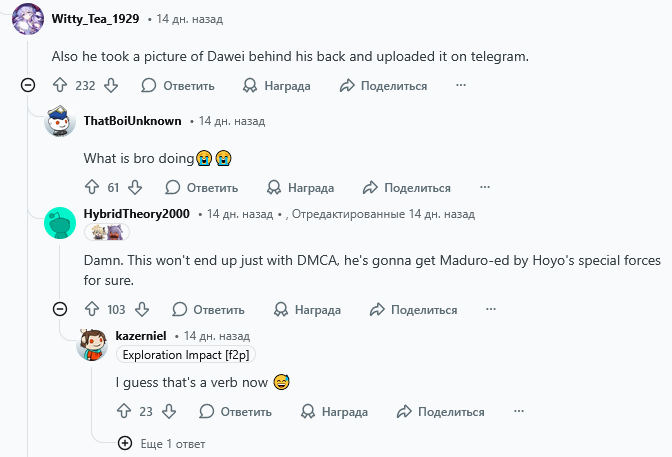
Task: Collapse HybridTheory2000's reply thread
Action: pyautogui.click(x=60, y=309)
